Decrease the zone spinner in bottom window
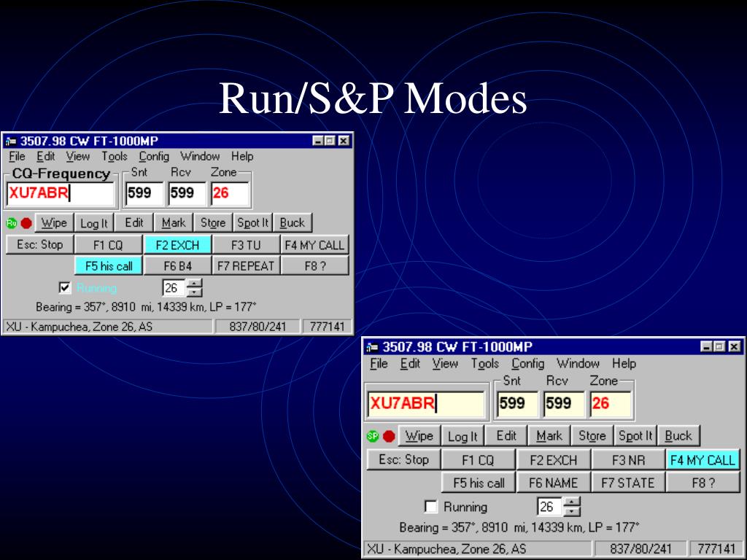 (572, 512)
